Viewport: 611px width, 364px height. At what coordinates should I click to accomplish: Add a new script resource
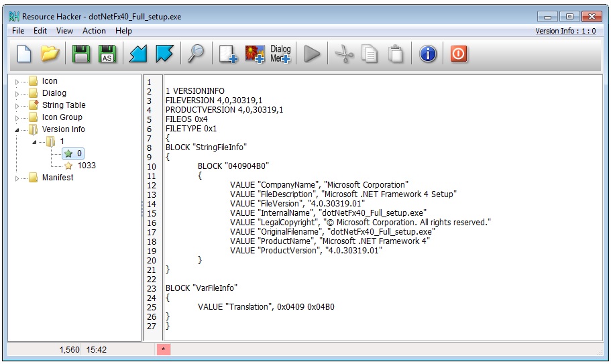(228, 54)
